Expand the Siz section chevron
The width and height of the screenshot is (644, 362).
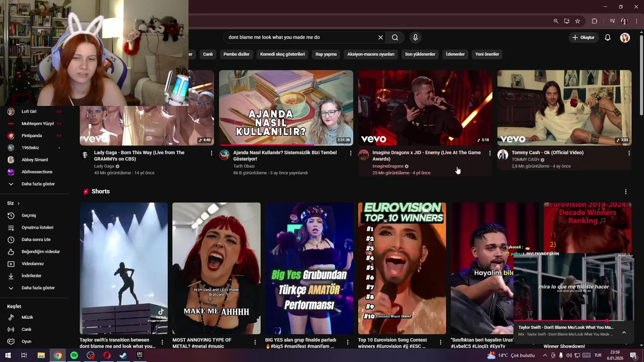(x=19, y=203)
